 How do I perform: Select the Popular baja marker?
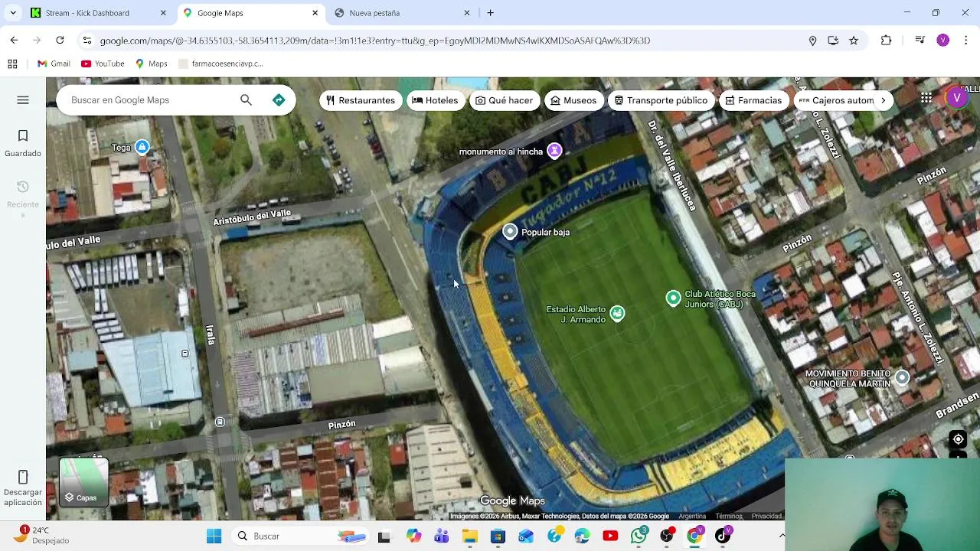pos(510,232)
